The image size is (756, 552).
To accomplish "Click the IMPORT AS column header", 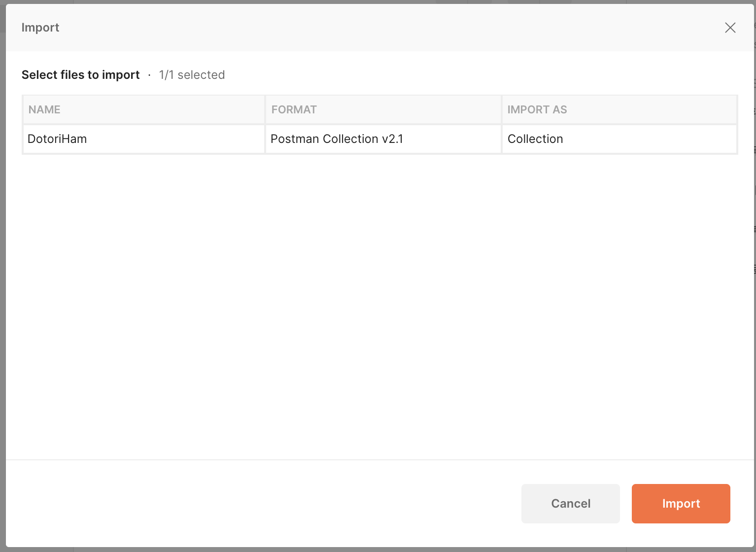I will [619, 109].
